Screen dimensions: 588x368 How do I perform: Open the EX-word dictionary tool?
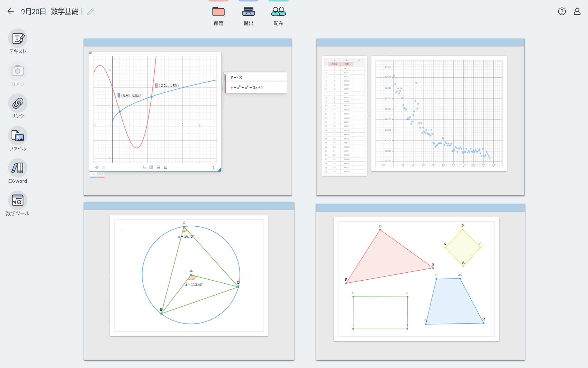(17, 168)
